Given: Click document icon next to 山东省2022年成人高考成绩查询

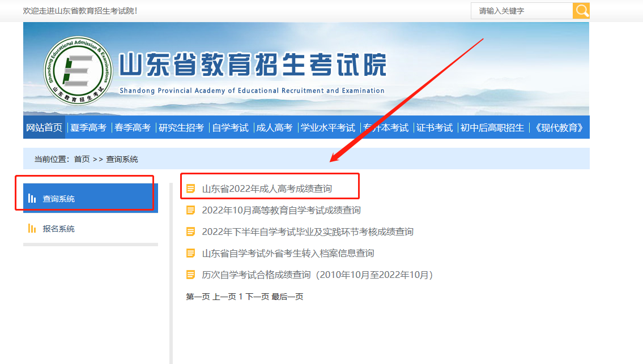Looking at the screenshot, I should click(191, 189).
